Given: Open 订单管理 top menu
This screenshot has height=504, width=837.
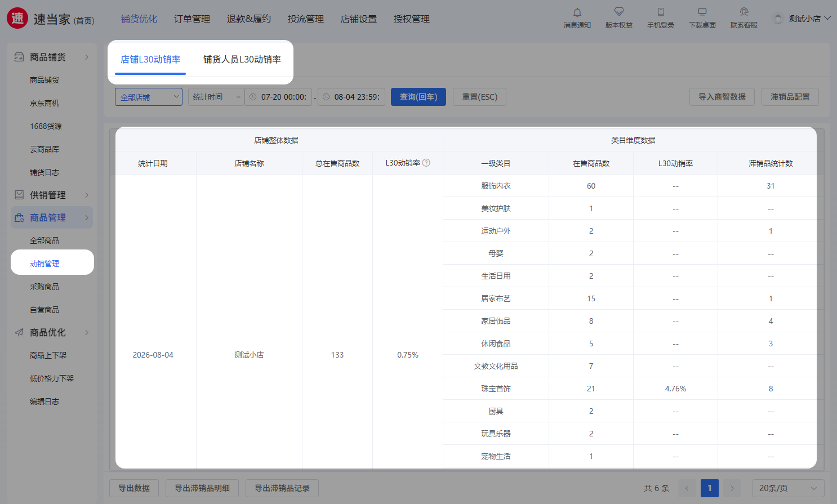Looking at the screenshot, I should [x=192, y=19].
